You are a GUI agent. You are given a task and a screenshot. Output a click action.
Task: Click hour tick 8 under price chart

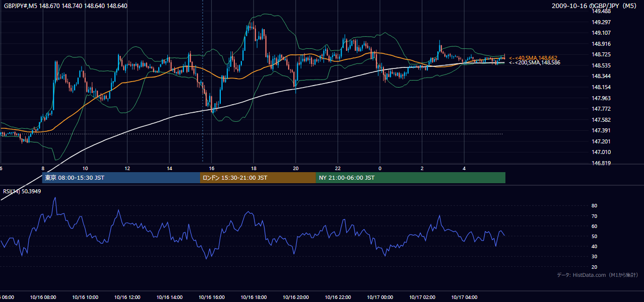[x=43, y=169]
